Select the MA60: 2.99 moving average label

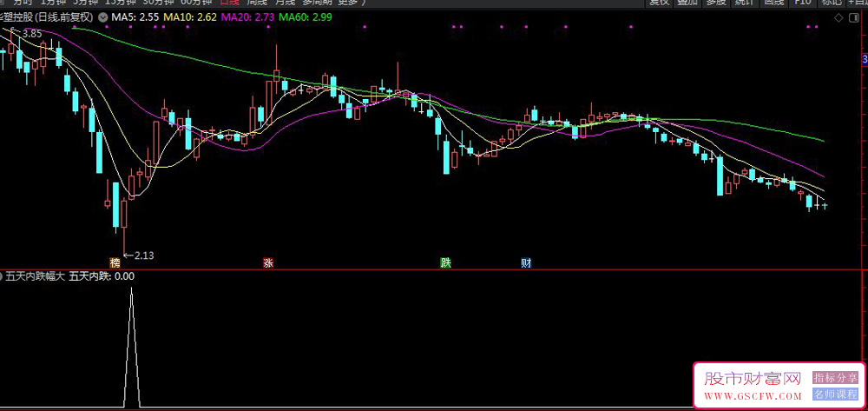306,17
